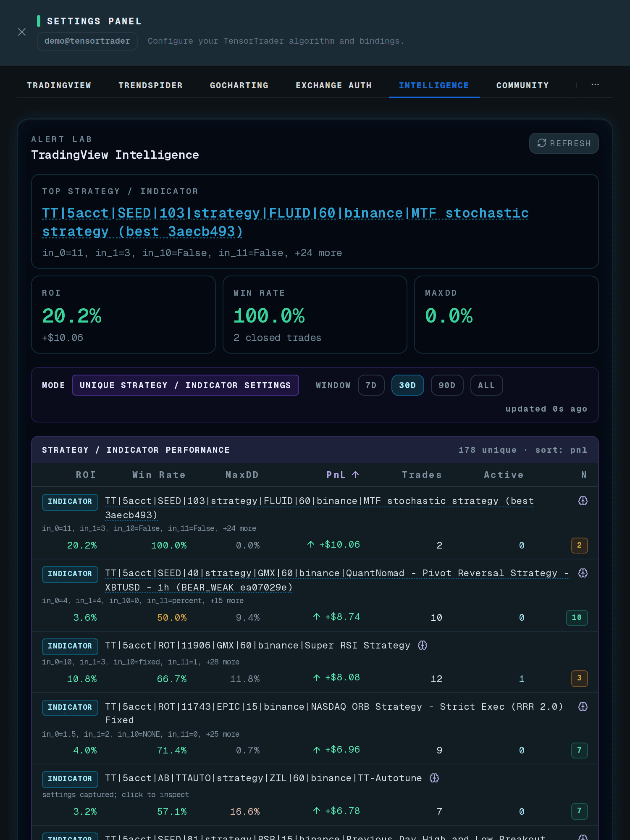Click INDICATOR badge on Super RSI row
Viewport: 630px width, 840px height.
[70, 646]
